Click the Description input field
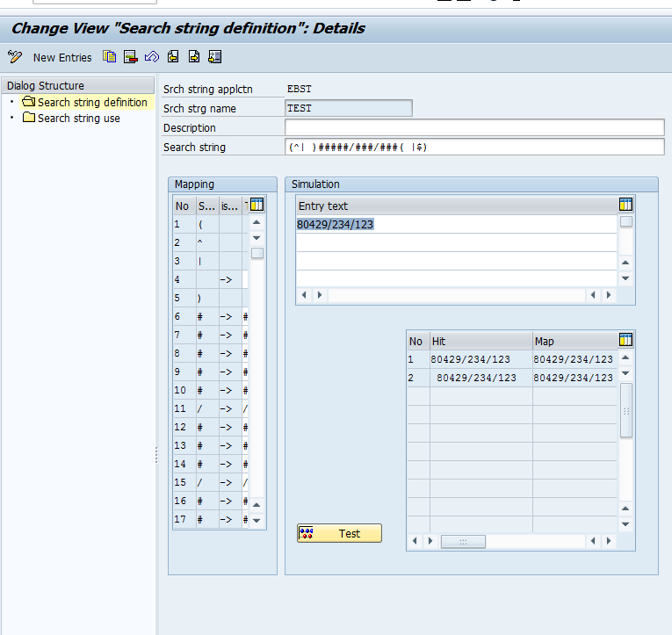The height and width of the screenshot is (635, 672). tap(474, 127)
